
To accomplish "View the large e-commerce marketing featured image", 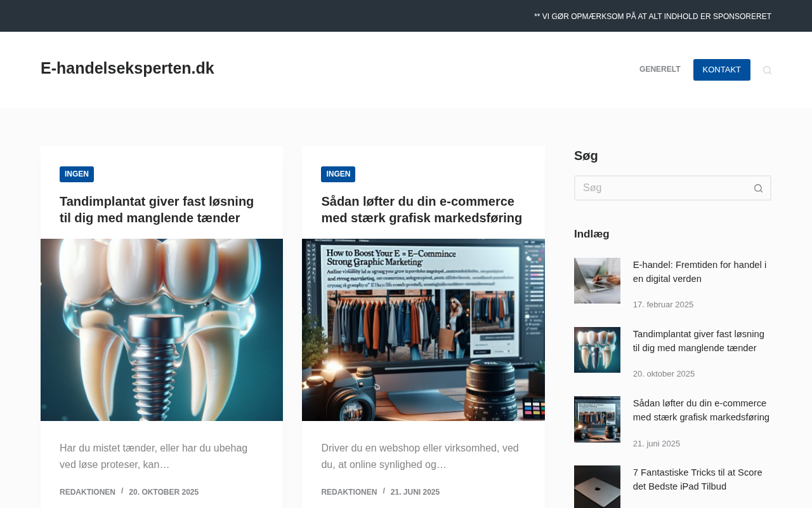I will pos(423,330).
